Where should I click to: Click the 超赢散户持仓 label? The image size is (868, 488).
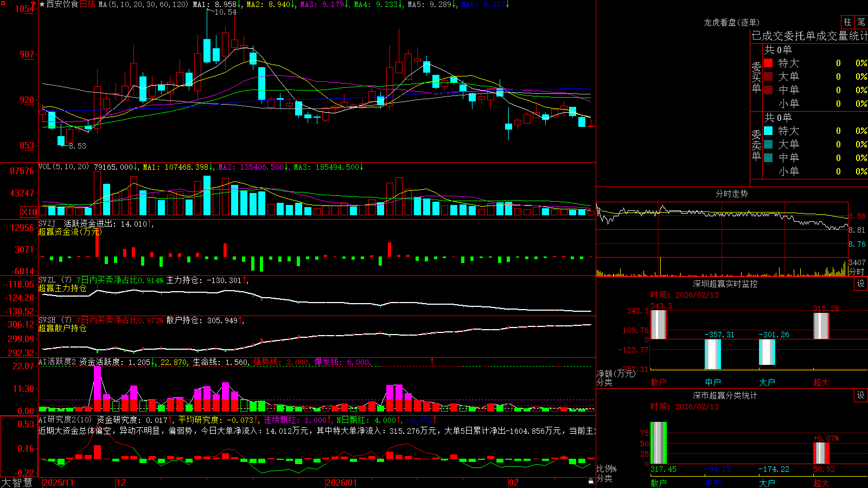point(62,329)
